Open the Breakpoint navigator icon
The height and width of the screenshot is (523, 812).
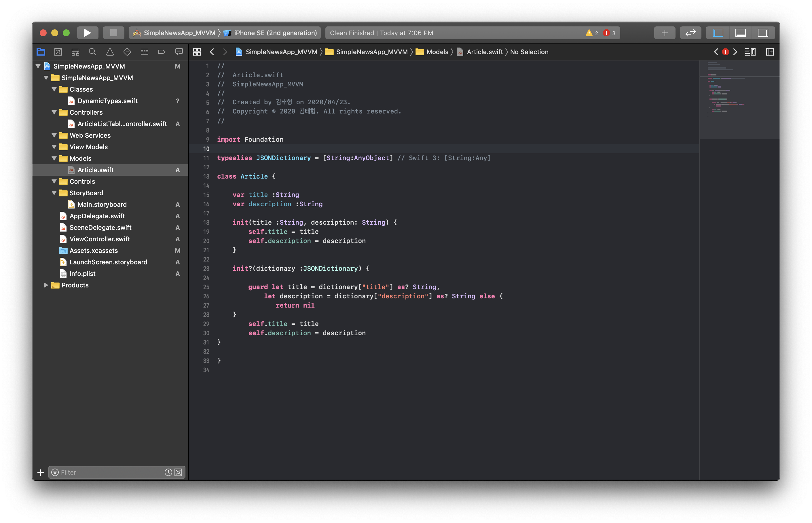pyautogui.click(x=162, y=52)
